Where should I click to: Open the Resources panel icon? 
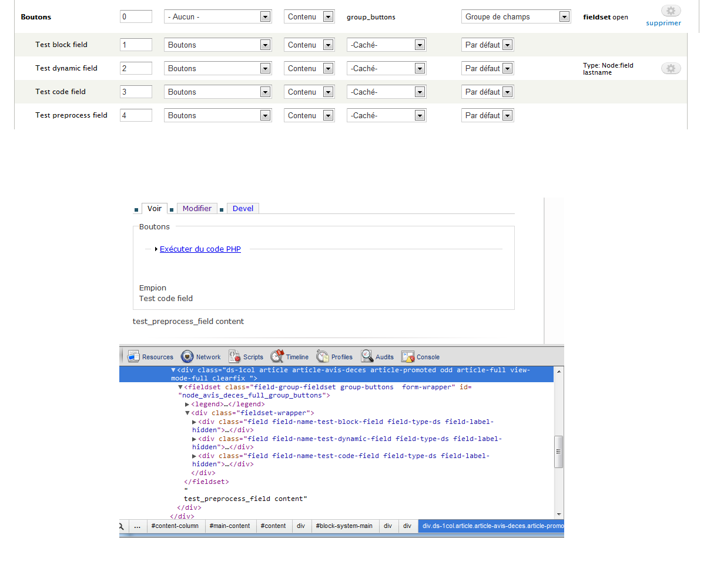[x=133, y=356]
